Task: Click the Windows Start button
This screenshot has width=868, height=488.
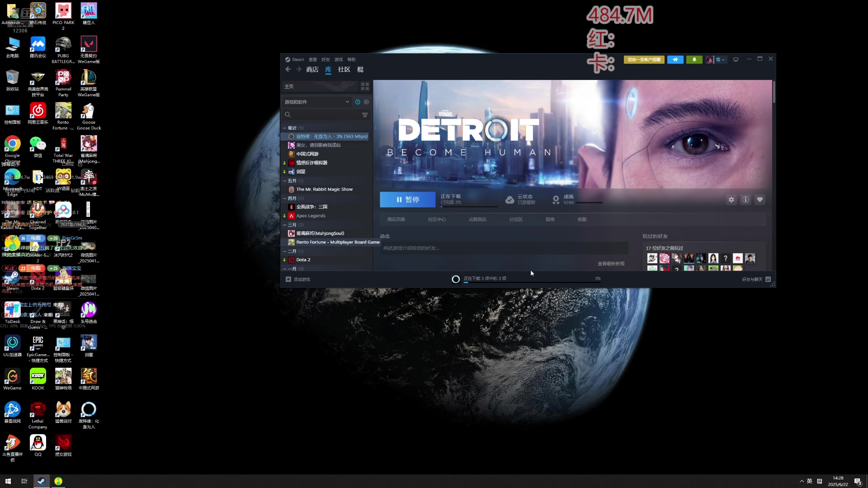Action: click(8, 481)
